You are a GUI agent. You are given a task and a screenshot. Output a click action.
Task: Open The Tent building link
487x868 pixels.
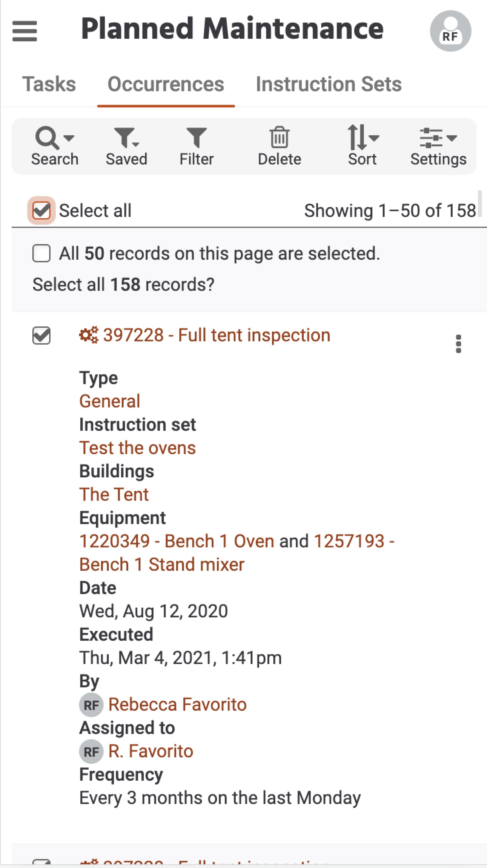(114, 495)
